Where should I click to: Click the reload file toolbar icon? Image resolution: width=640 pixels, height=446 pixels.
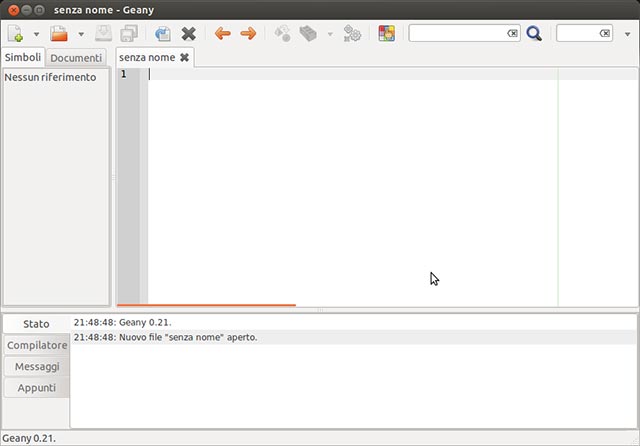coord(163,34)
